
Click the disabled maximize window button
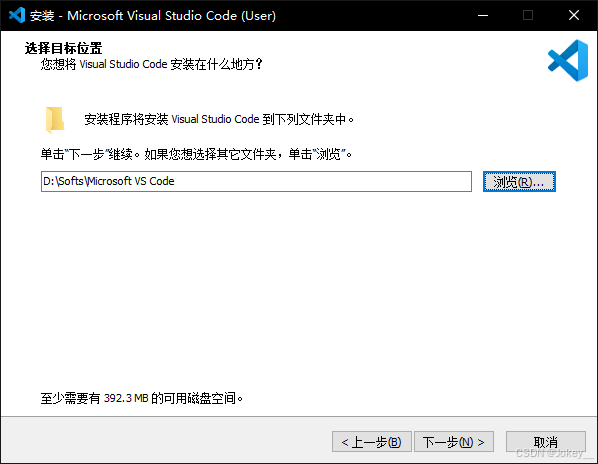tap(528, 15)
